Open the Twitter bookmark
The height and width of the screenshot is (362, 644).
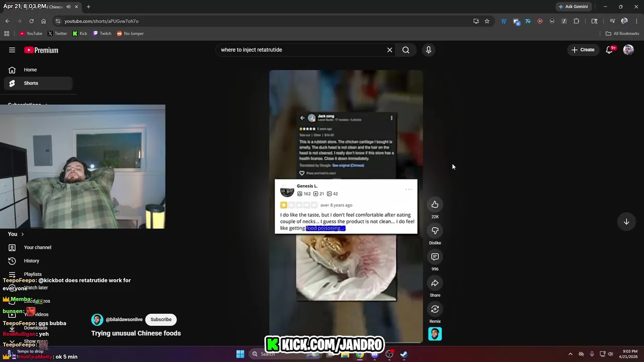(x=57, y=34)
